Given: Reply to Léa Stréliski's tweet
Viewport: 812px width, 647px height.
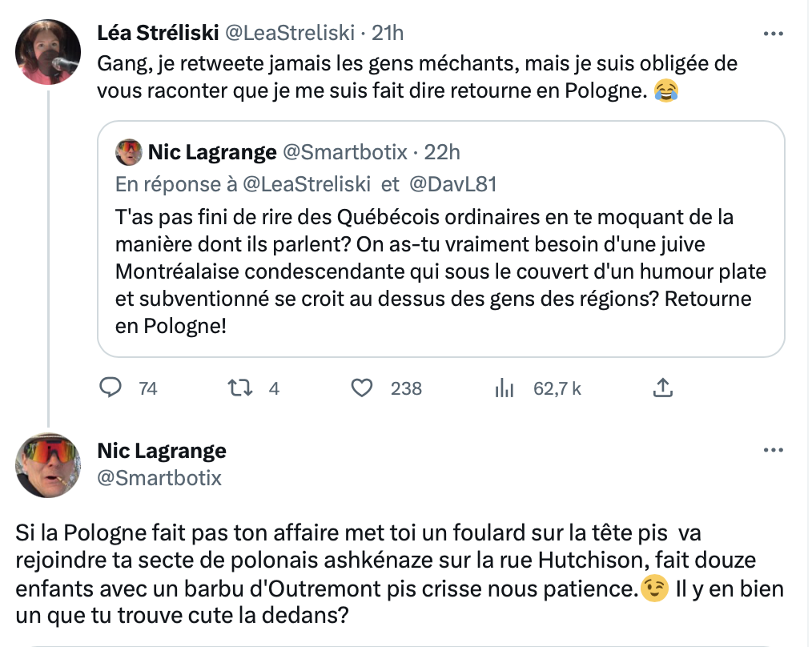Looking at the screenshot, I should pos(108,388).
